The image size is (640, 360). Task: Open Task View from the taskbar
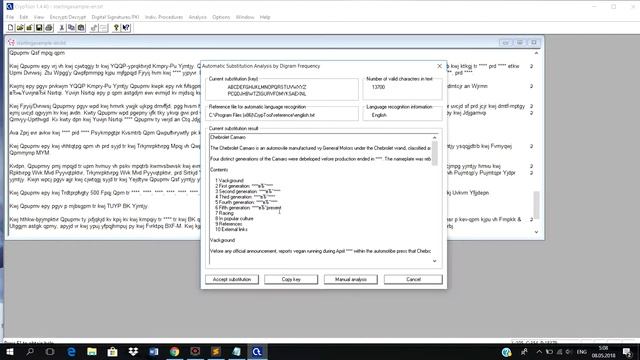pyautogui.click(x=50, y=352)
